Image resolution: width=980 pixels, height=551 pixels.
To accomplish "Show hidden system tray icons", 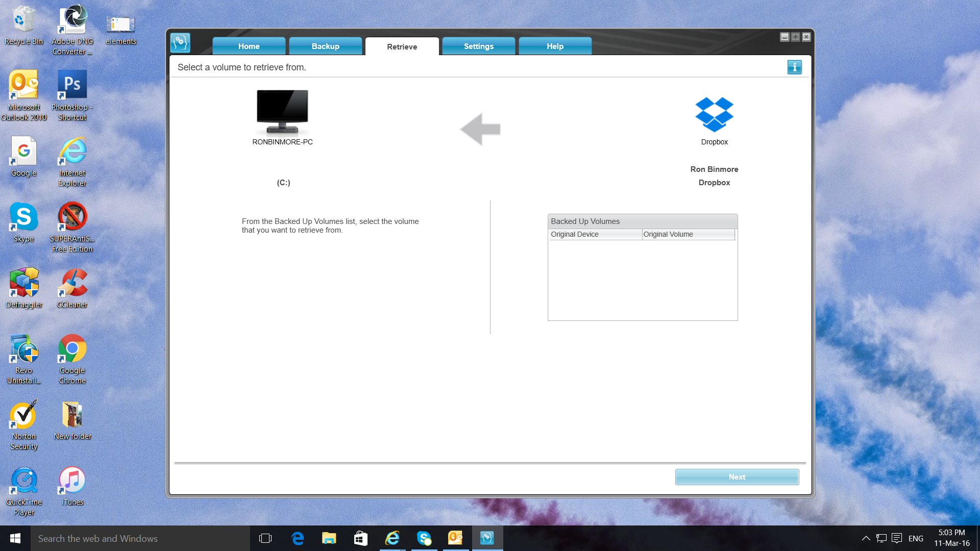I will 866,538.
